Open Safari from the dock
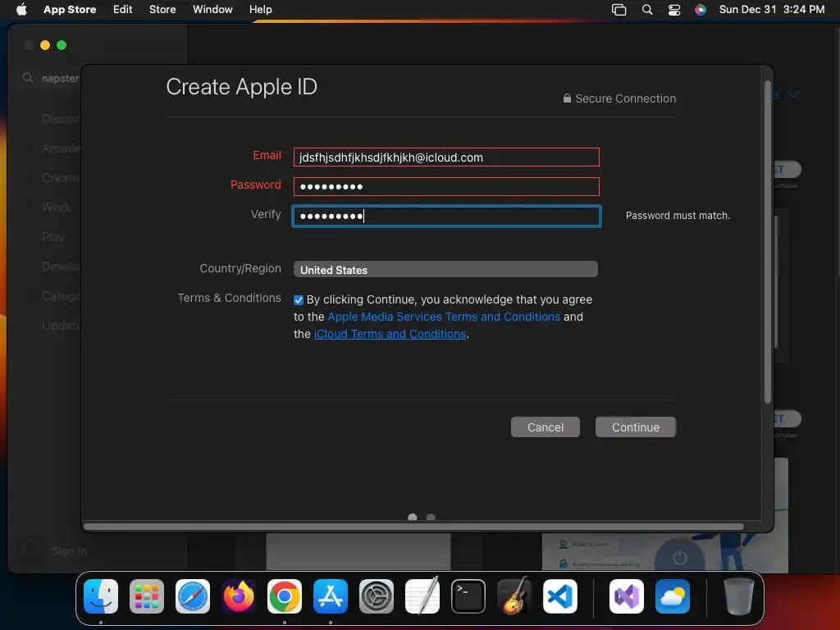 [193, 596]
